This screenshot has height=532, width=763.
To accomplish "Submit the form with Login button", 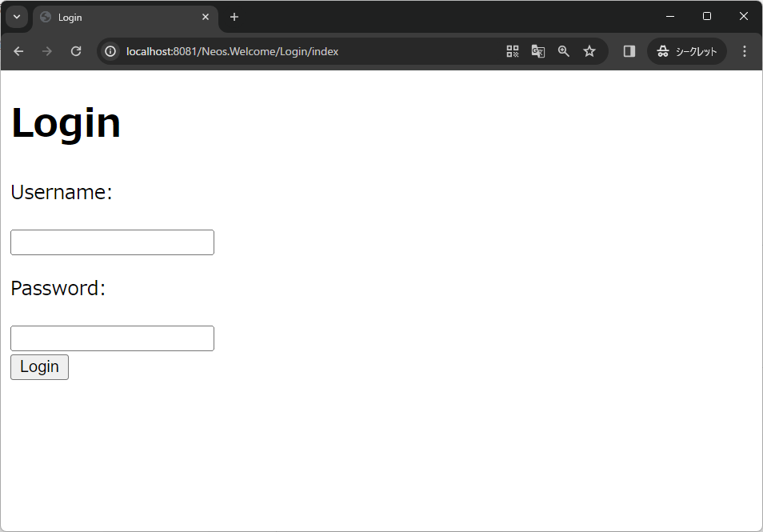I will tap(39, 367).
